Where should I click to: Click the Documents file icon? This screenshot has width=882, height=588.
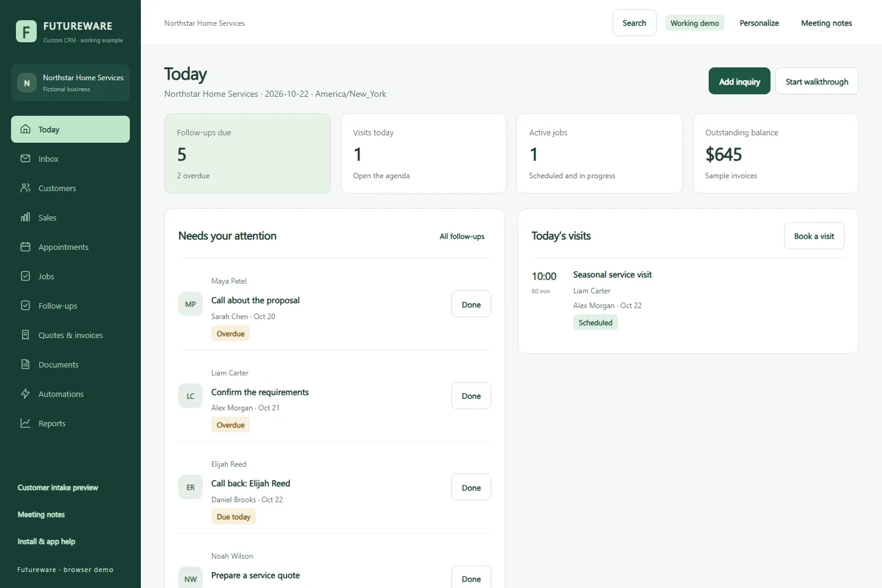pyautogui.click(x=25, y=364)
